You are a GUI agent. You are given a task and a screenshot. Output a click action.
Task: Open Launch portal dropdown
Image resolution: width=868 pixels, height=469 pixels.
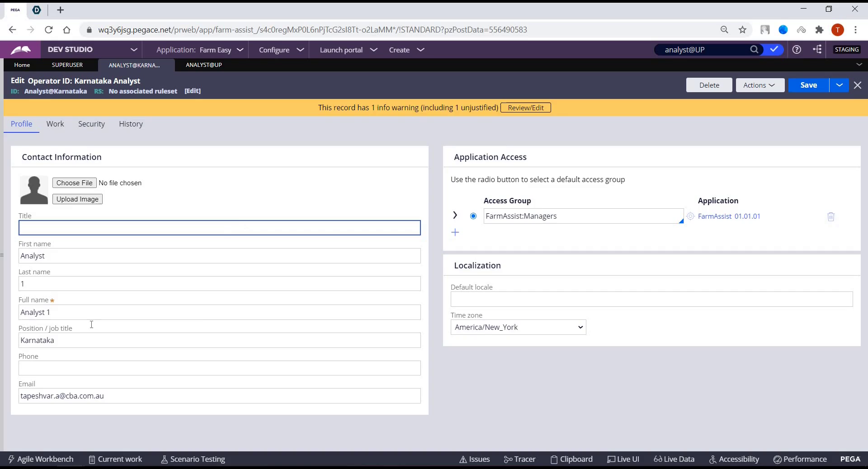tap(348, 50)
